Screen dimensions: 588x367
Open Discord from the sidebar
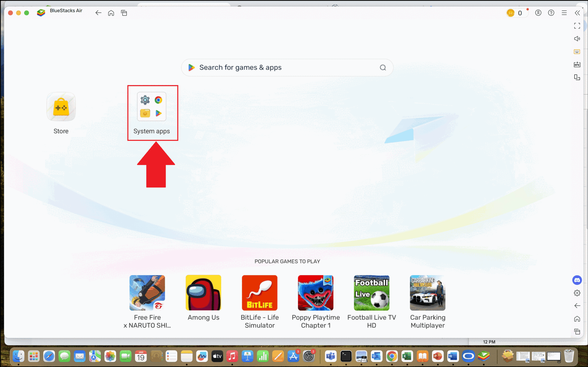[577, 280]
